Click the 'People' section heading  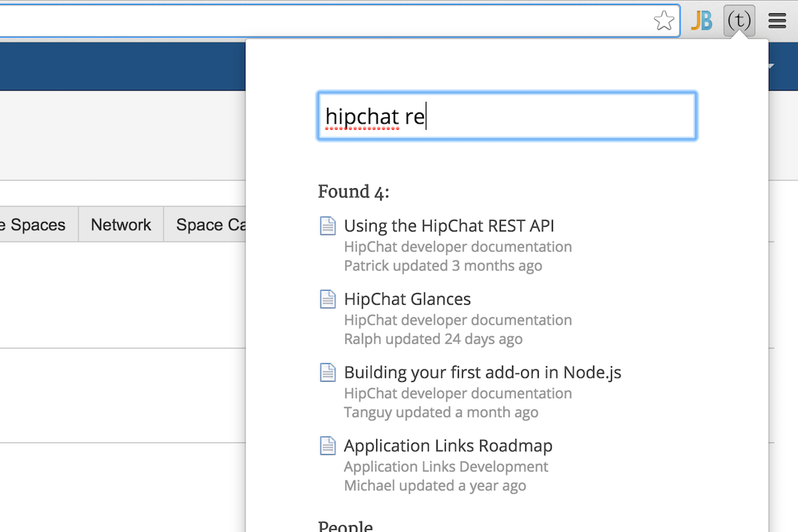coord(345,527)
